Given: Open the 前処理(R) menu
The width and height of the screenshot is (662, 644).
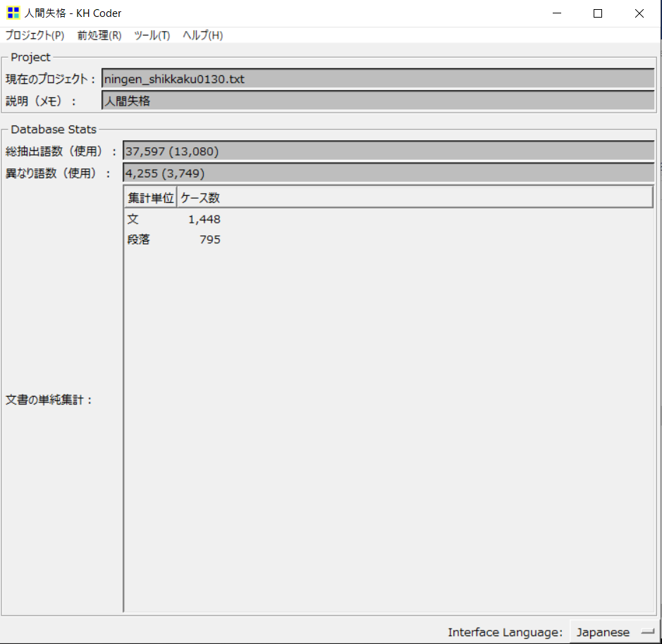Looking at the screenshot, I should click(99, 35).
